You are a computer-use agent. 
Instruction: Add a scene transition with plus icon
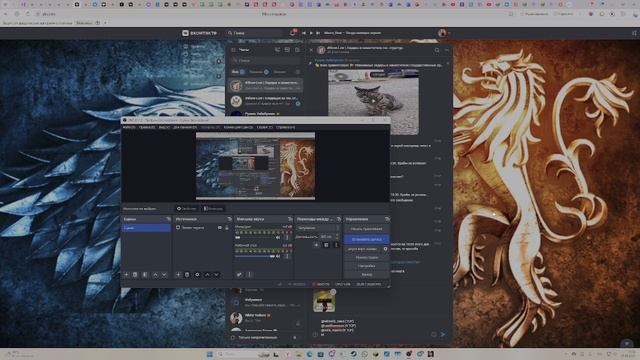(316, 245)
